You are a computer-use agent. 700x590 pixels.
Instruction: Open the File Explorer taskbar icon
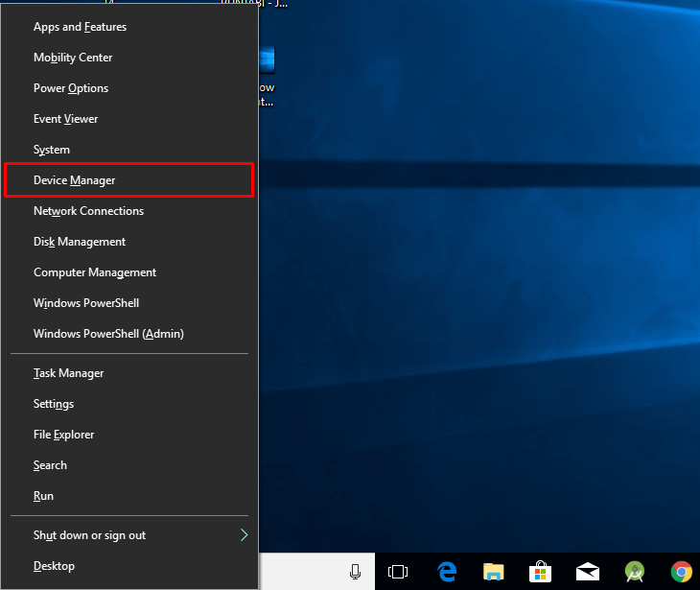coord(493,572)
